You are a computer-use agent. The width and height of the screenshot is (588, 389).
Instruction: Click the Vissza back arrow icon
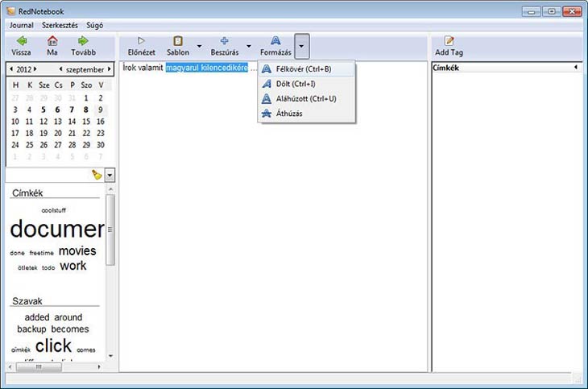pos(21,41)
